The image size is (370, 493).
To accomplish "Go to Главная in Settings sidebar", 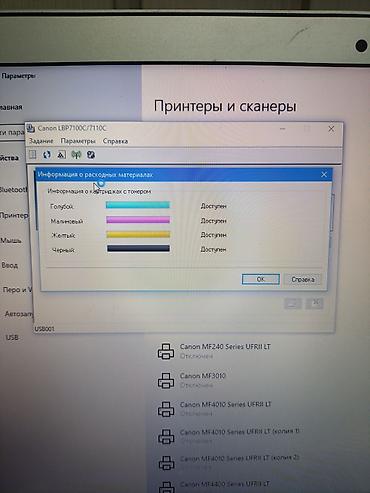I will (11, 107).
